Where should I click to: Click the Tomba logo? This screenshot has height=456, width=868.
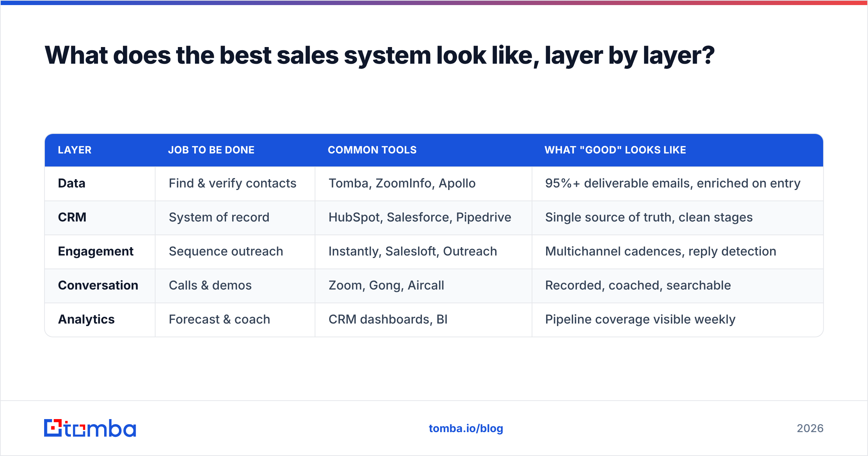(x=90, y=428)
